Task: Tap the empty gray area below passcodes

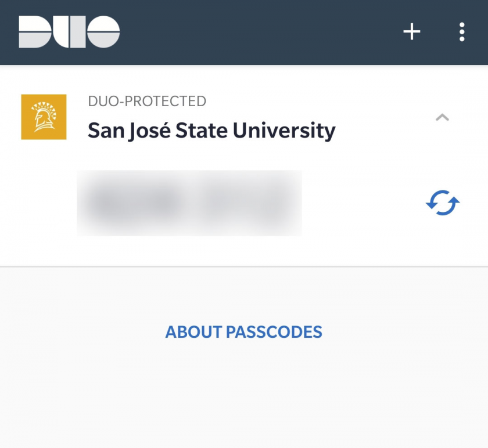Action: pyautogui.click(x=244, y=398)
